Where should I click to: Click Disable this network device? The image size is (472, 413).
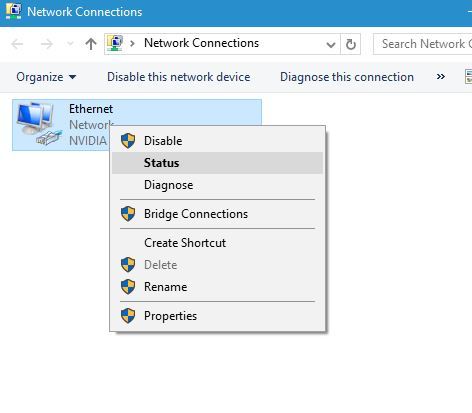(x=179, y=77)
